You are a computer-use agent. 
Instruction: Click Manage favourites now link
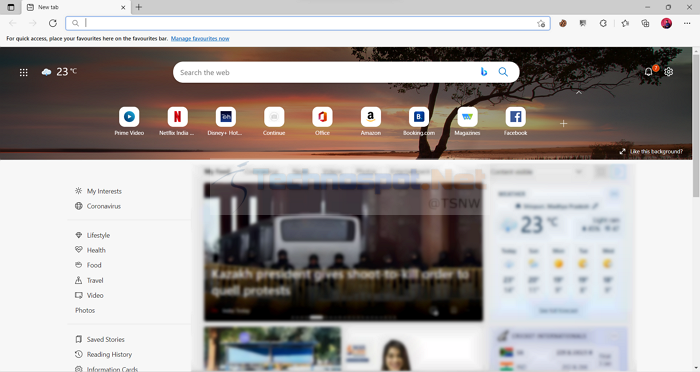(x=200, y=39)
